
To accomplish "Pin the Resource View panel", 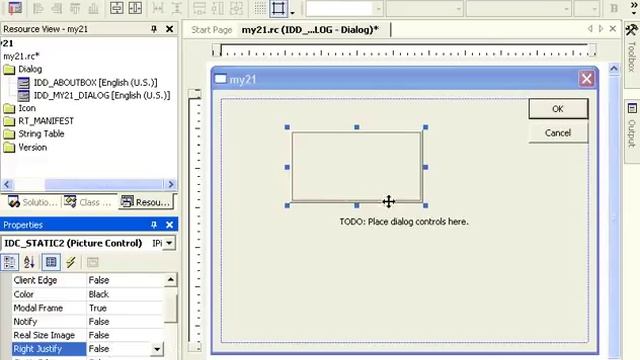I will 154,29.
